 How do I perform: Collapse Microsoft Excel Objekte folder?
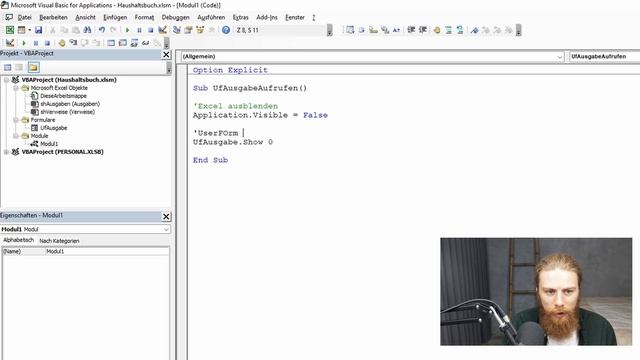point(16,88)
